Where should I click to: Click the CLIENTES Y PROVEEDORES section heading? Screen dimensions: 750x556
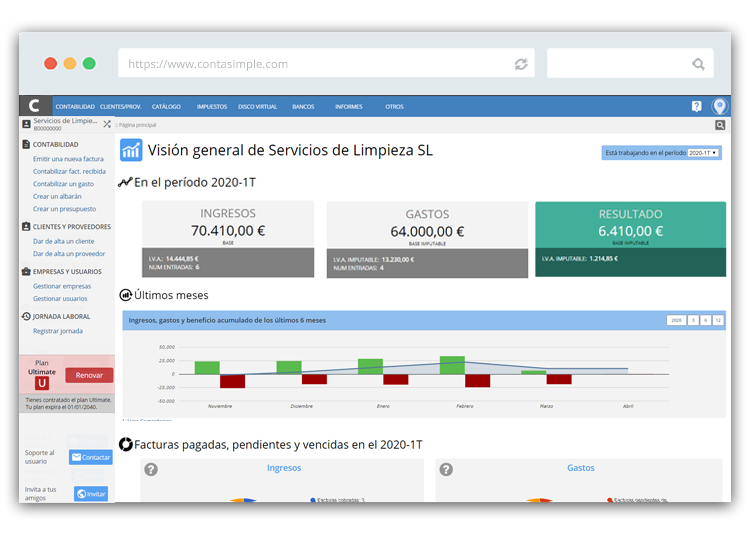click(72, 227)
